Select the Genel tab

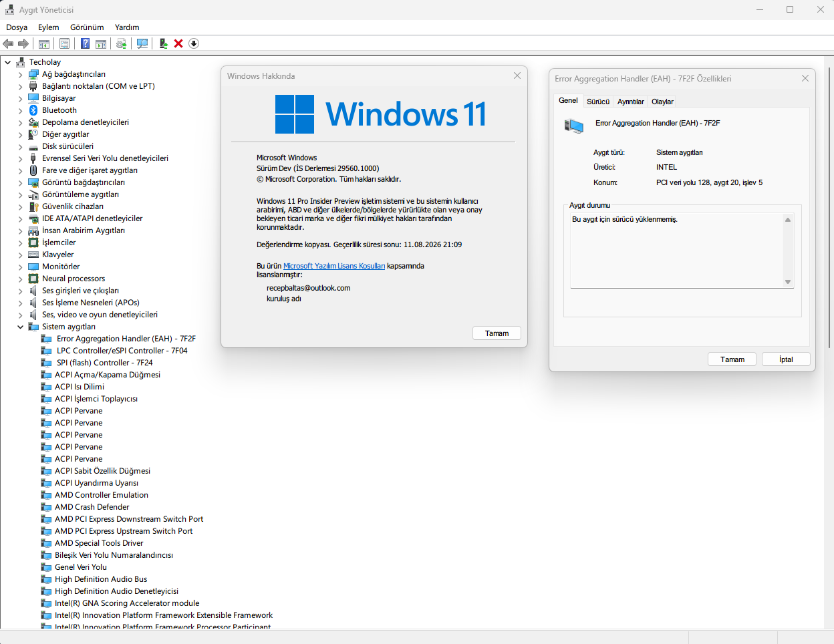[x=568, y=100]
